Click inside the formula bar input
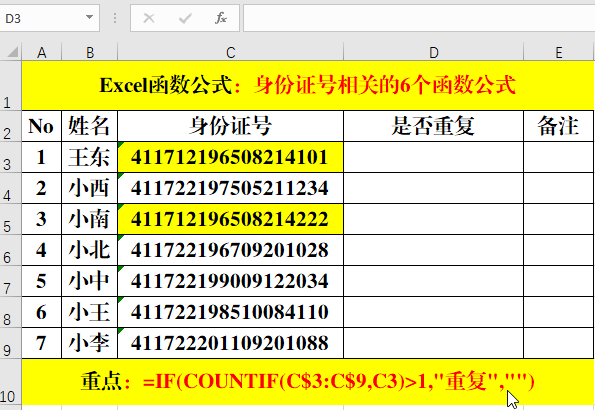This screenshot has width=595, height=410. [x=419, y=18]
